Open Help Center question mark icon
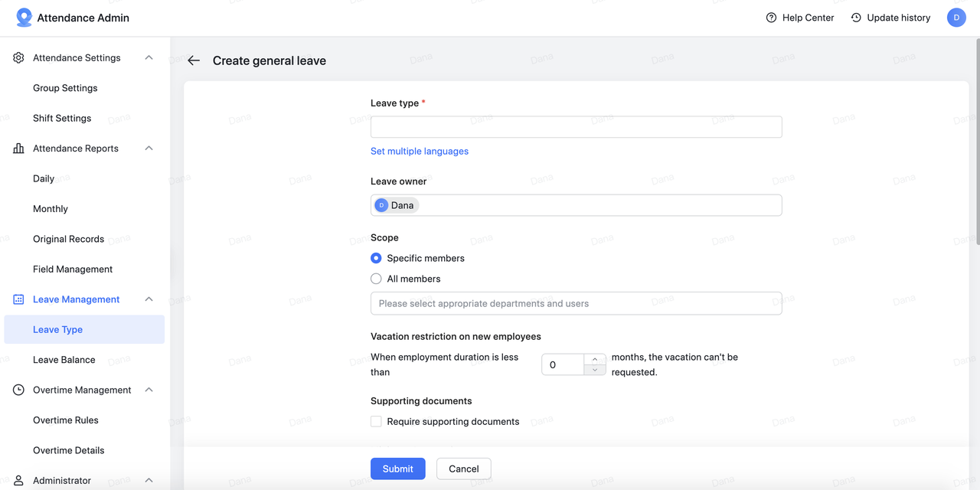This screenshot has width=980, height=490. [x=771, y=18]
